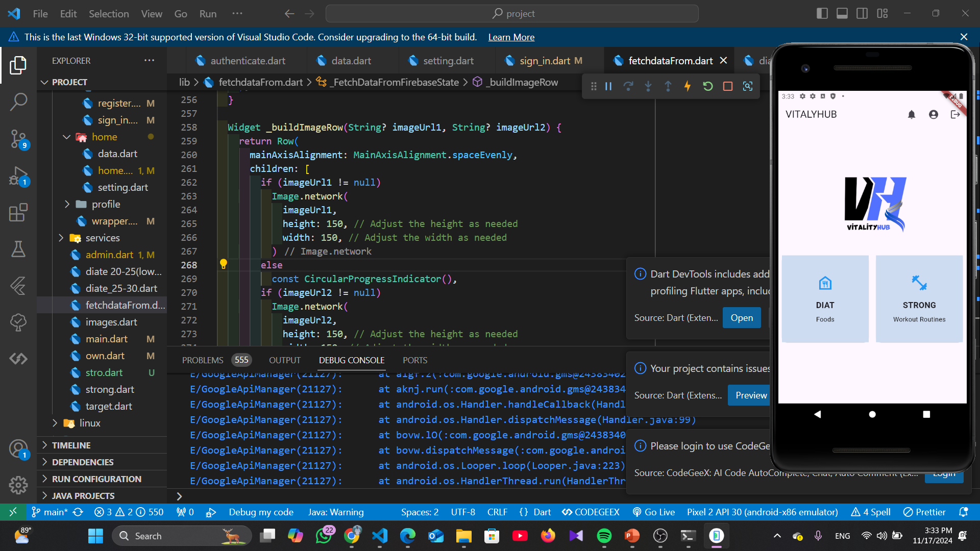
Task: Trigger Flutter Hot Reload lightning icon
Action: click(x=688, y=86)
